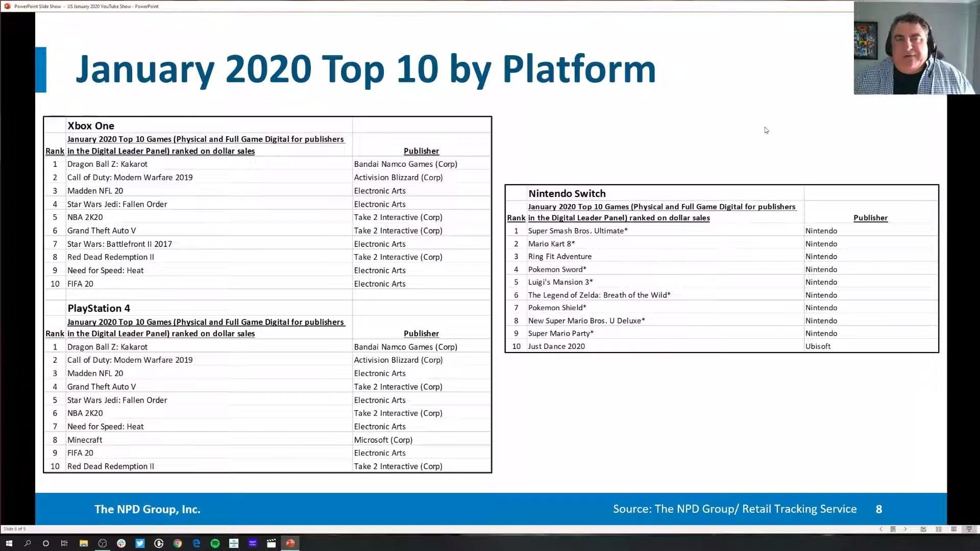980x551 pixels.
Task: Open Task View on the taskbar
Action: pos(64,543)
